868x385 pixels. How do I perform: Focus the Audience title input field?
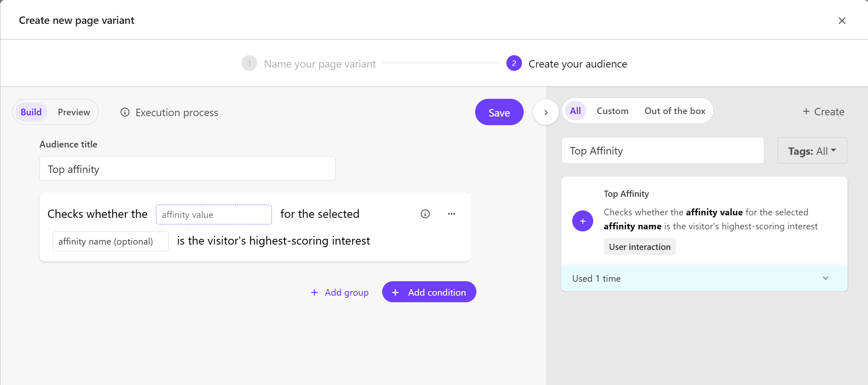click(187, 168)
